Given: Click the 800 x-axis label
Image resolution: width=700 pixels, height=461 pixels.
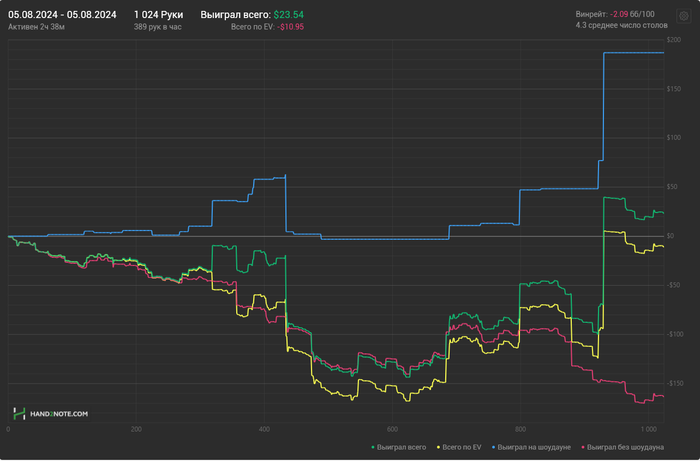Looking at the screenshot, I should [520, 429].
